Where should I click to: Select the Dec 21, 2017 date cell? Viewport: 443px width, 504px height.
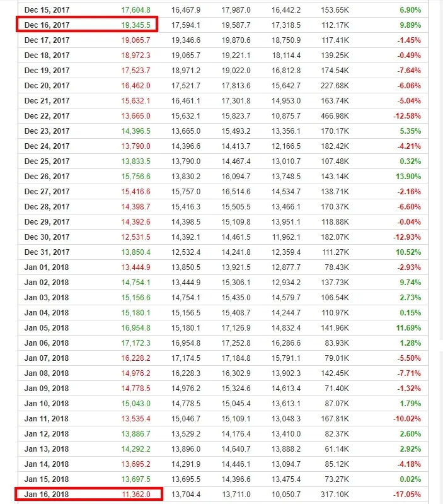point(47,100)
